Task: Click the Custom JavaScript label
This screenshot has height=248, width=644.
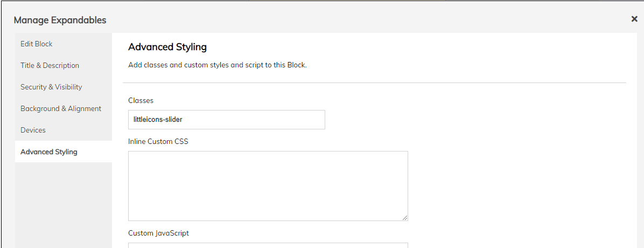Action: 158,233
